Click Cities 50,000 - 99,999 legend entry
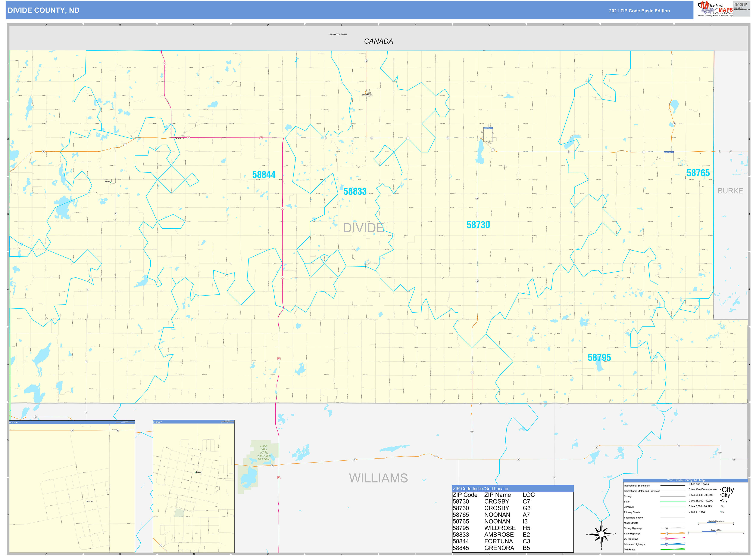The height and width of the screenshot is (556, 756). [x=700, y=495]
